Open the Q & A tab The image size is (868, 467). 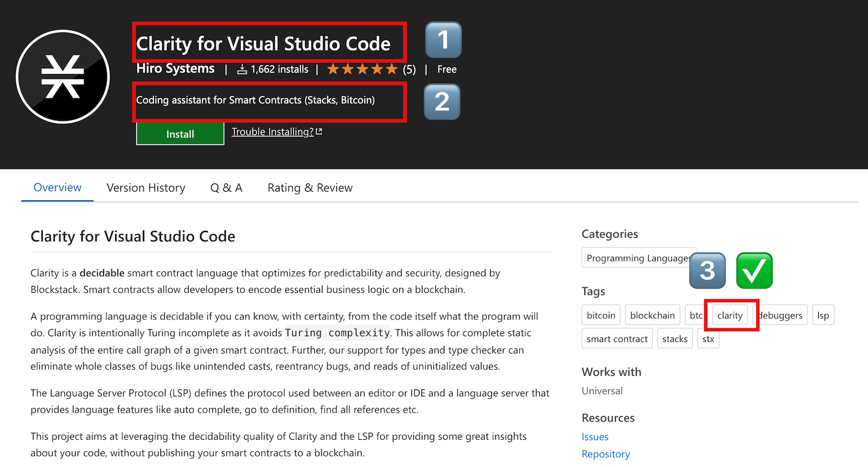point(226,187)
